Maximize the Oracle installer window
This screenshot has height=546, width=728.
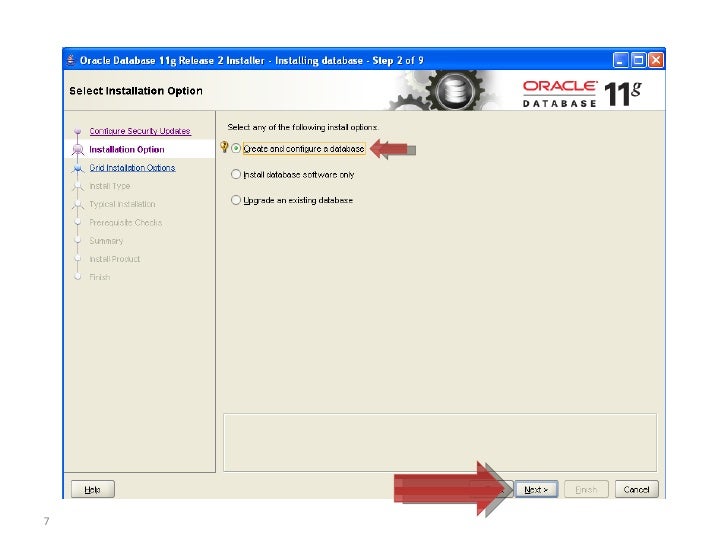tap(638, 60)
